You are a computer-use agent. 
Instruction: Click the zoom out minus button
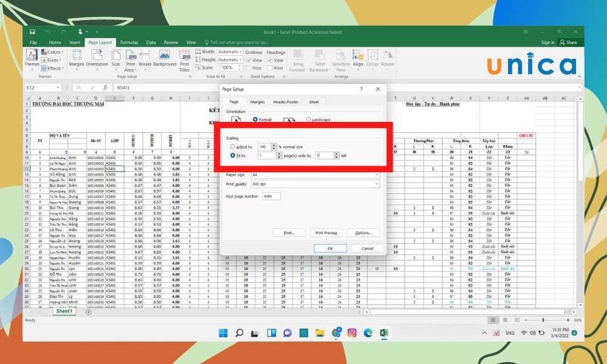(x=526, y=320)
